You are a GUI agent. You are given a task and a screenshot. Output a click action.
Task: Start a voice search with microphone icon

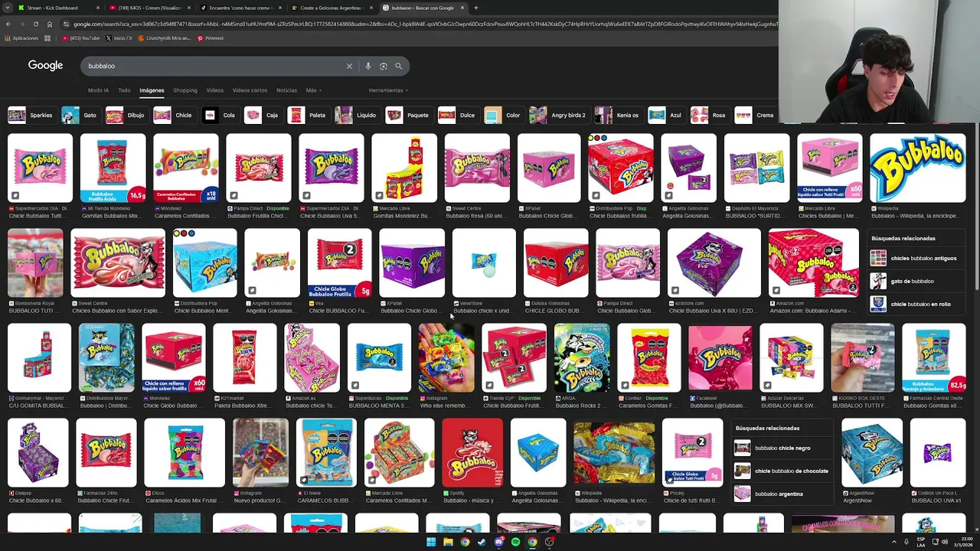point(368,66)
